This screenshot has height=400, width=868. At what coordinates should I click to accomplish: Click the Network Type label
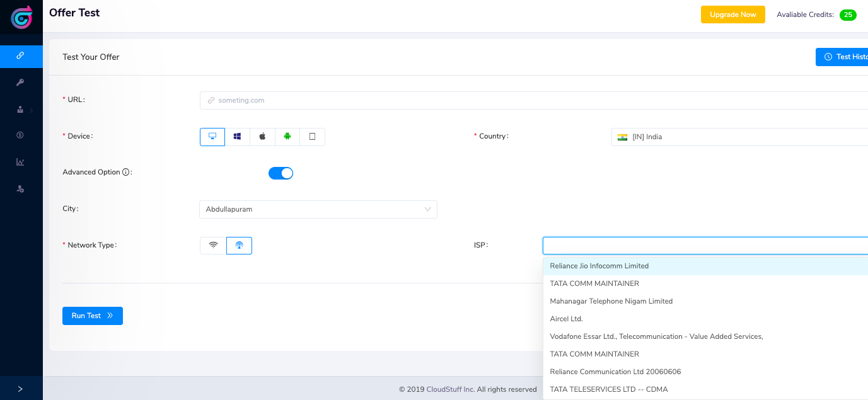click(91, 245)
